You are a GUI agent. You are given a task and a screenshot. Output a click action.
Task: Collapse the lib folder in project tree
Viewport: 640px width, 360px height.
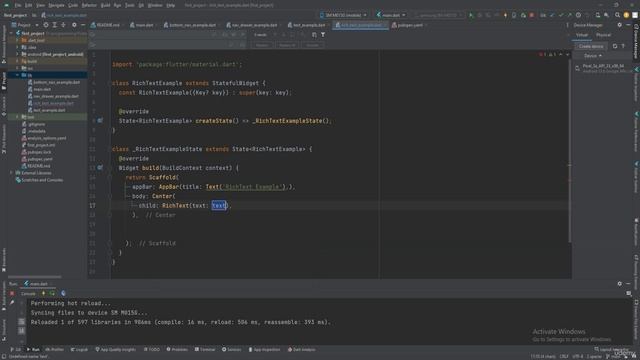point(18,75)
